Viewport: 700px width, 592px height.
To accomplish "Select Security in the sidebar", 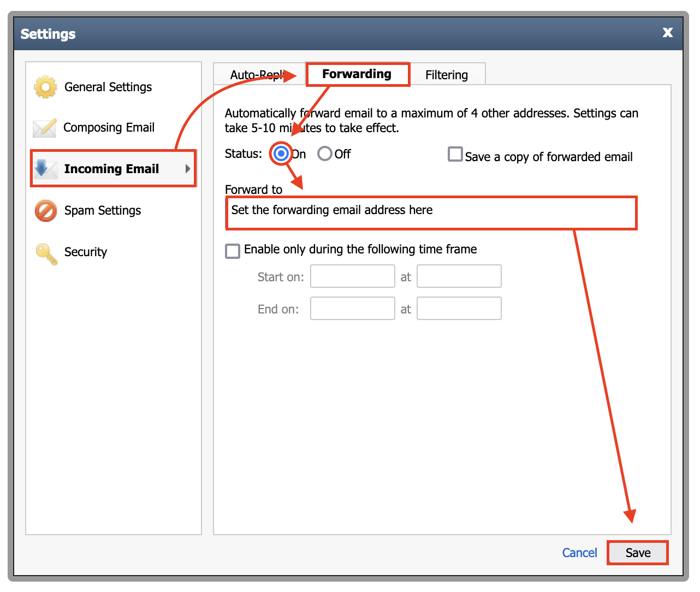I will tap(86, 252).
